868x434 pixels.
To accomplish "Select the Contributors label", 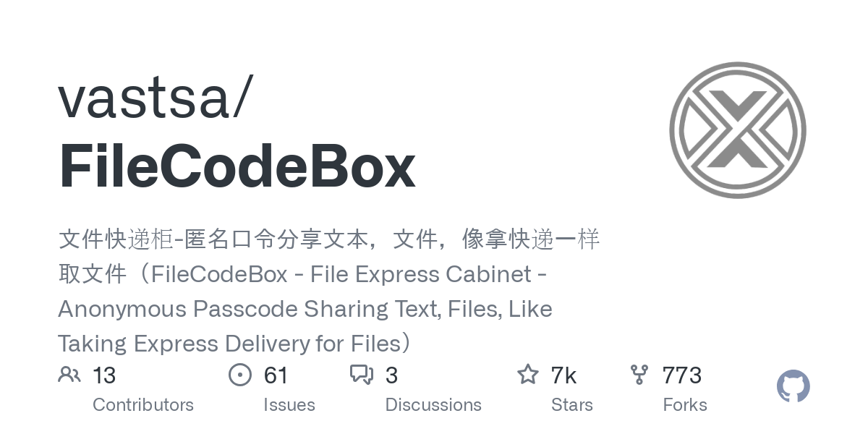I will coord(143,404).
